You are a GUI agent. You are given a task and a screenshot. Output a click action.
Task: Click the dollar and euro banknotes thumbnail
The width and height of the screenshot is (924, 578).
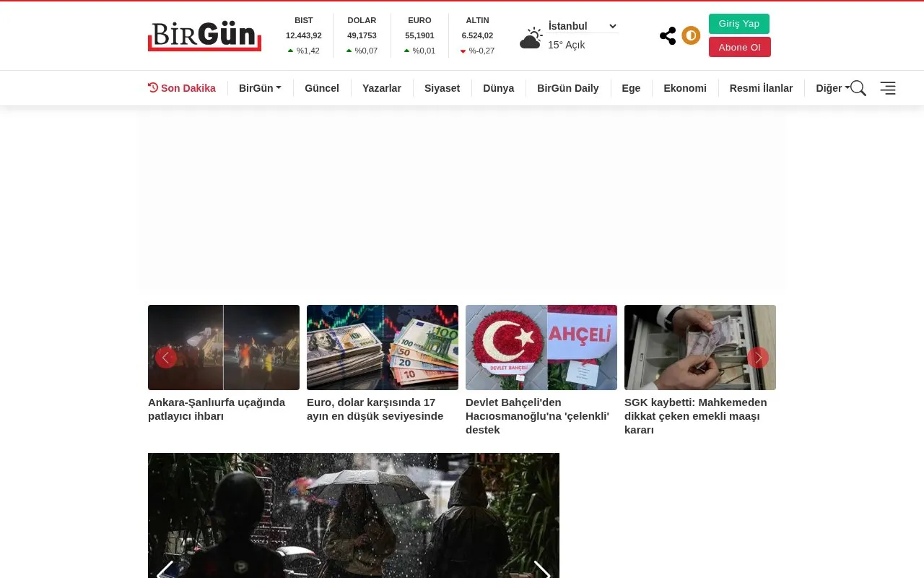[x=383, y=348]
